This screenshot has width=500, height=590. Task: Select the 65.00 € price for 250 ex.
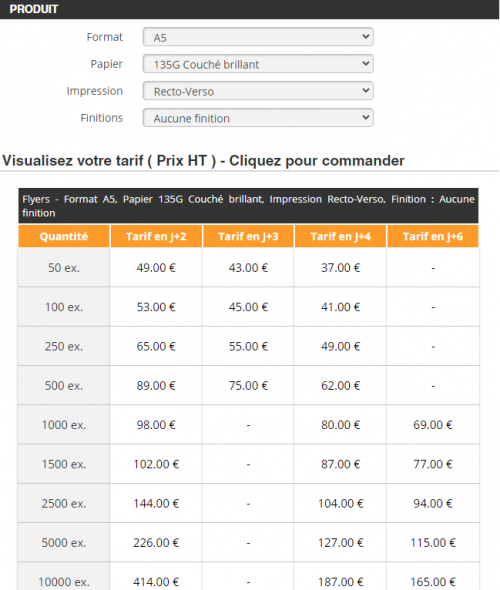156,346
